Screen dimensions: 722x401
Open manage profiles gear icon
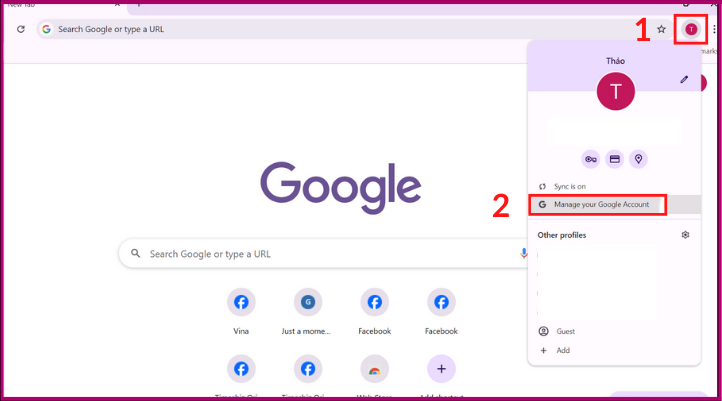click(x=685, y=235)
